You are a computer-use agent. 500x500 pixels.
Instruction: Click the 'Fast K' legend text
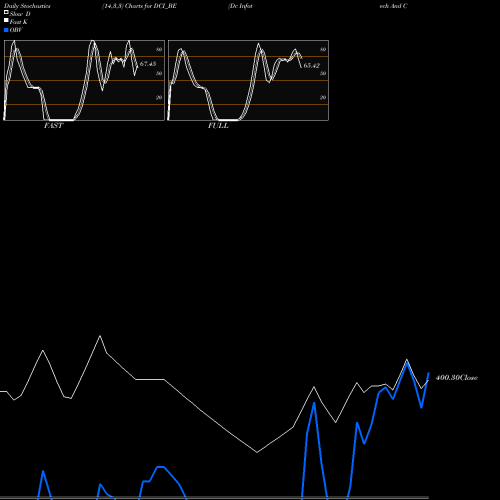point(19,22)
